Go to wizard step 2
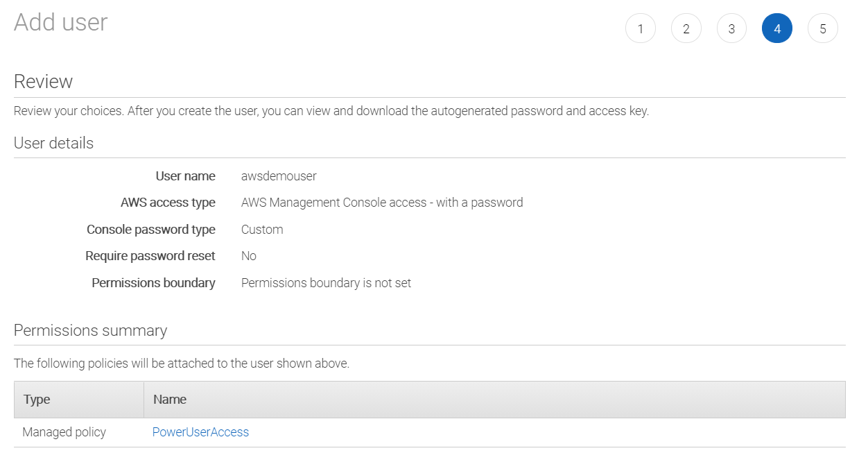 (x=686, y=28)
